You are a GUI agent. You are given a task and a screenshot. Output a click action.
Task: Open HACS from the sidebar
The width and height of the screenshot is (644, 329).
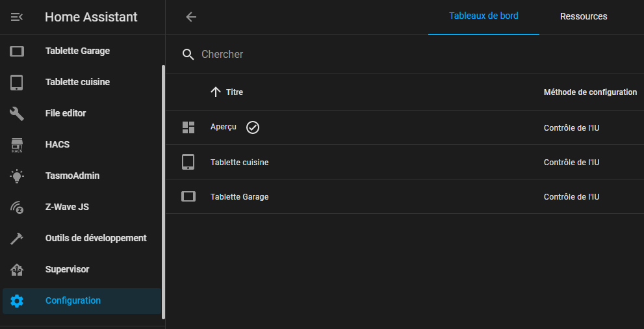[57, 144]
